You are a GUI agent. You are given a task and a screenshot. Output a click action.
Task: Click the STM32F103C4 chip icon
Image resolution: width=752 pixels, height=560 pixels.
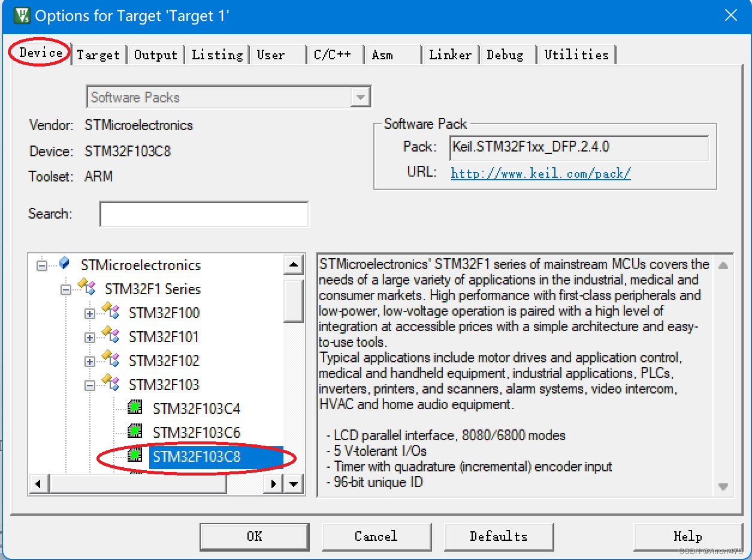point(135,408)
